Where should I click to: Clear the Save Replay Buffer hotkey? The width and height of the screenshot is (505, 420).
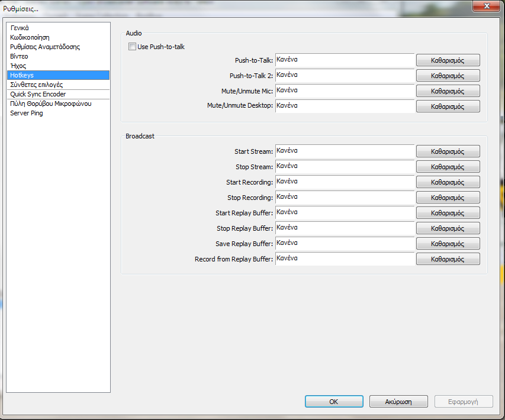tap(448, 244)
